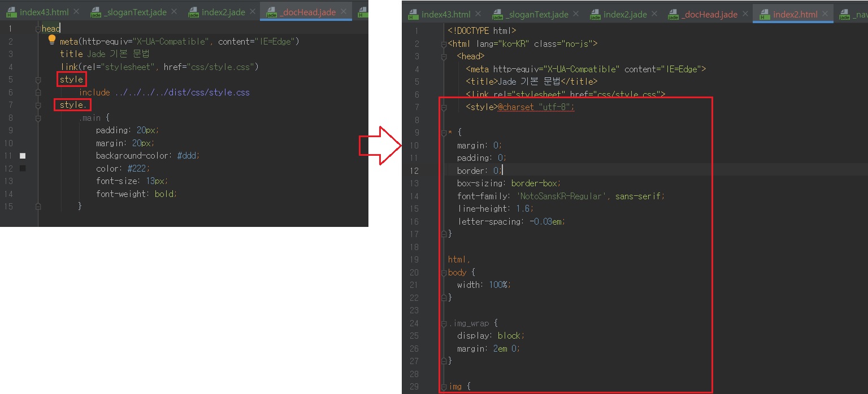868x394 pixels.
Task: Click the underlined @charset "utf-8" text
Action: (x=536, y=107)
